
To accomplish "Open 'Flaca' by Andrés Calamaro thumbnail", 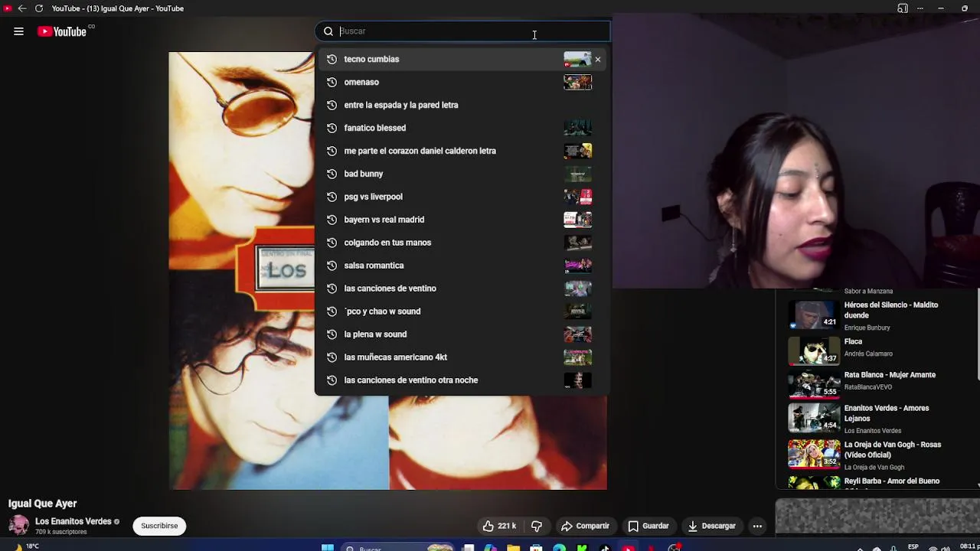I will [814, 351].
